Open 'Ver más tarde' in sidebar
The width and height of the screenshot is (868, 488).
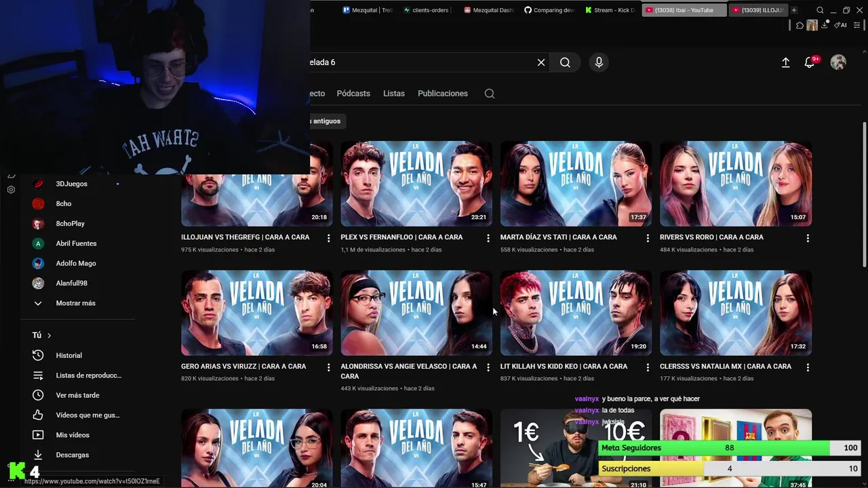coord(78,395)
